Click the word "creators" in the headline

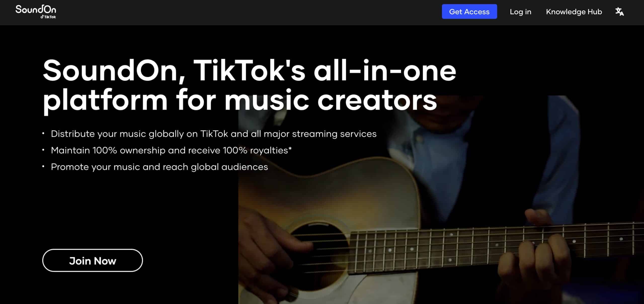click(377, 100)
